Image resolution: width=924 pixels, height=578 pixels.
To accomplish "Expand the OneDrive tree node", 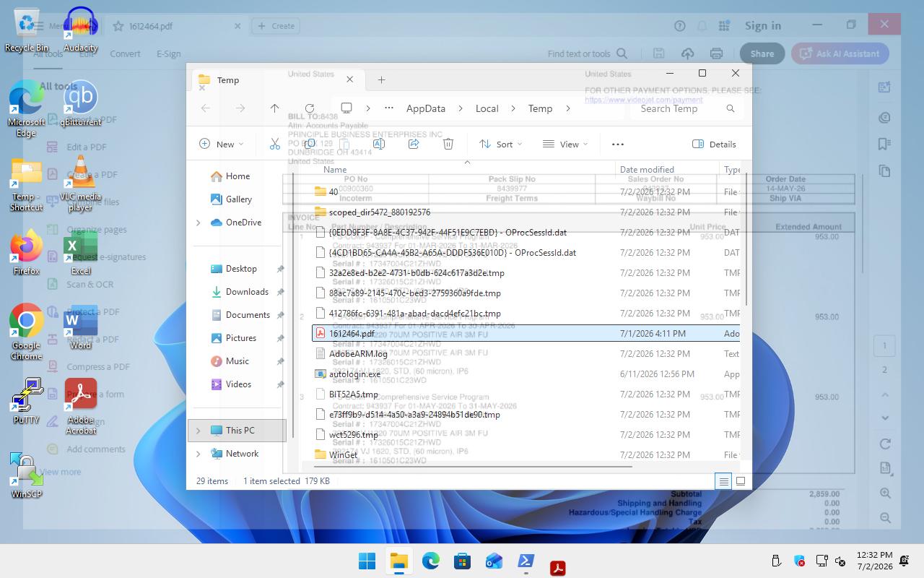I will click(199, 223).
